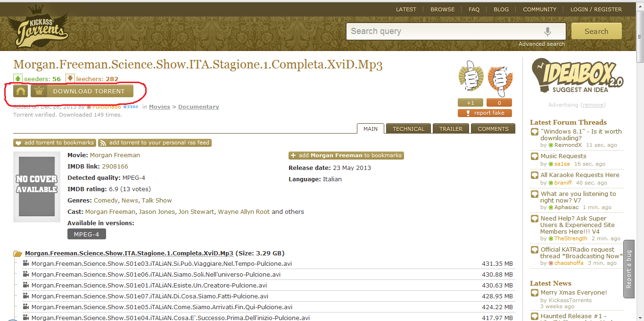
Task: Click the Search button
Action: click(596, 31)
